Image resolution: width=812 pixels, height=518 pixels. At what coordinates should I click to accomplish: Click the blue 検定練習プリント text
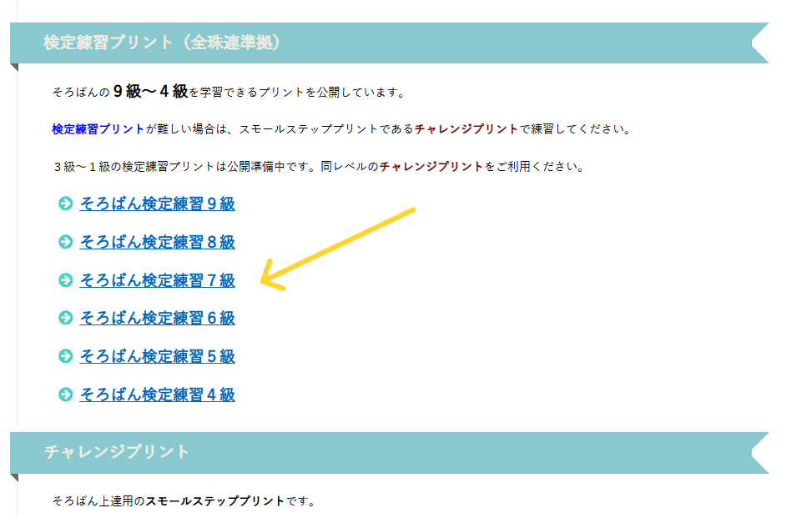click(x=98, y=129)
